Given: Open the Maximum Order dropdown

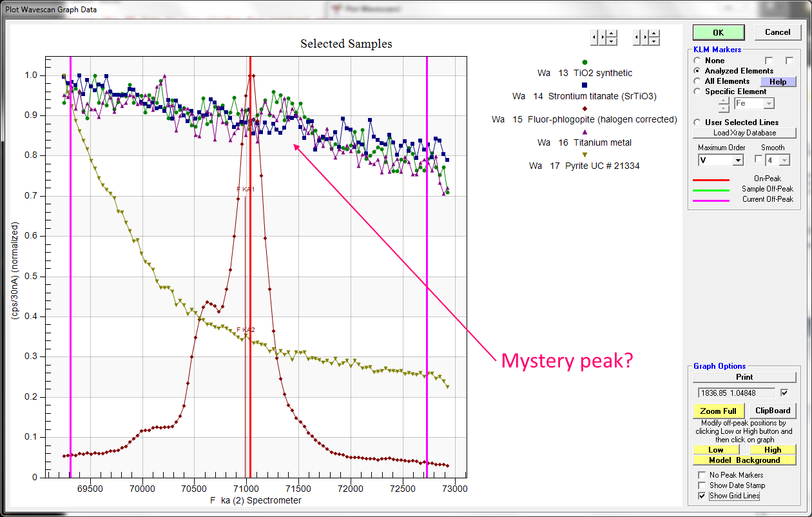Looking at the screenshot, I should 738,160.
